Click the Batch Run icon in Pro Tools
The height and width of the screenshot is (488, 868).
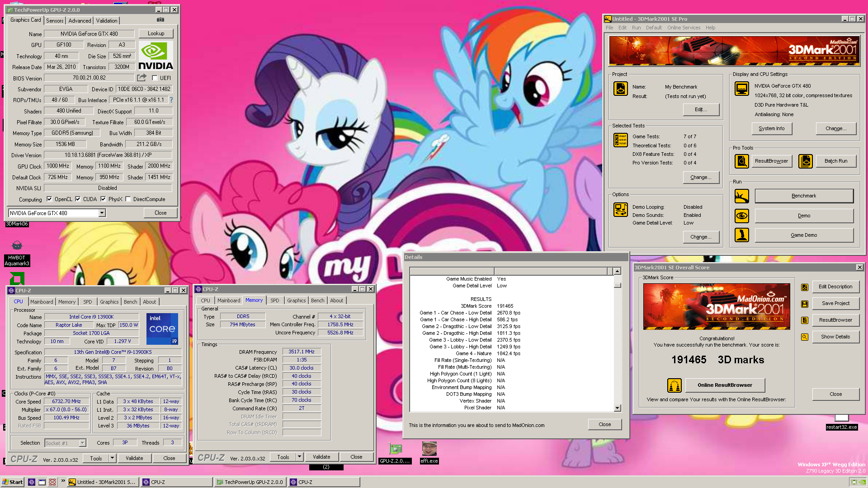[x=806, y=161]
